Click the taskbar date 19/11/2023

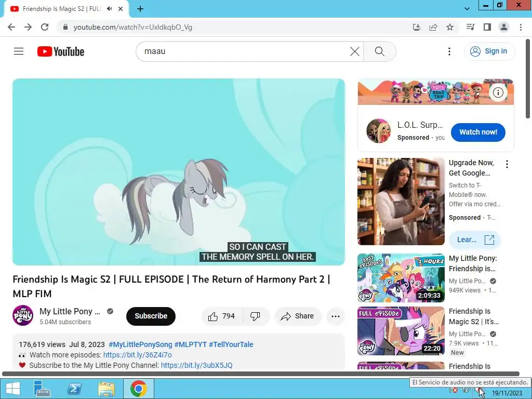(x=507, y=393)
